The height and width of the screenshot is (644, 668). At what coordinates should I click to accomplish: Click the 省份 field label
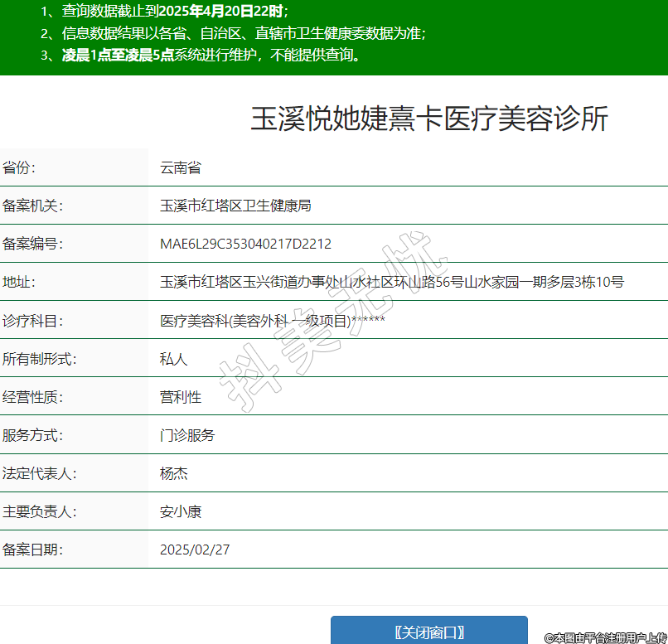[19, 167]
